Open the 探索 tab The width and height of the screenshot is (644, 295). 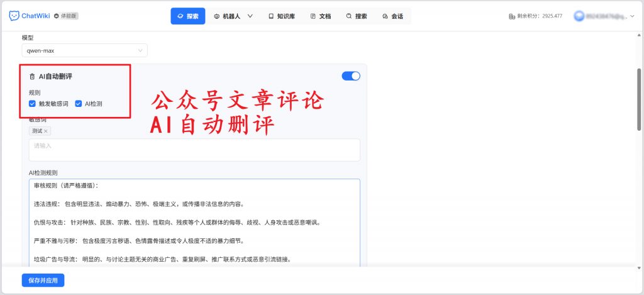click(x=187, y=16)
